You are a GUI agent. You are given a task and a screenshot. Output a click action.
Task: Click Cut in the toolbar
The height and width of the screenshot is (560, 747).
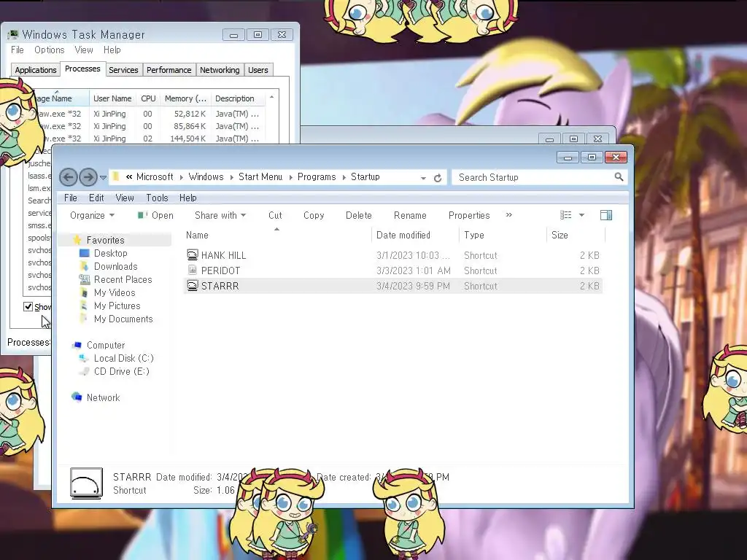tap(275, 215)
